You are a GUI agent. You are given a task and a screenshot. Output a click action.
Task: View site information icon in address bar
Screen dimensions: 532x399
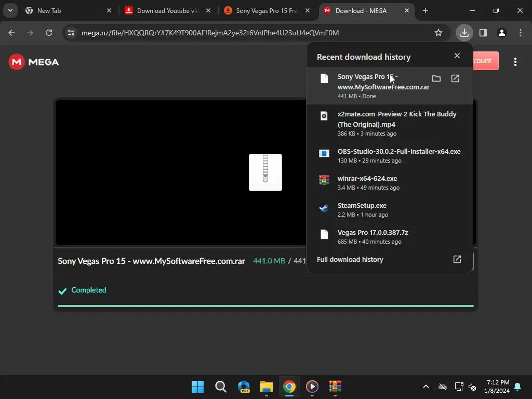(x=71, y=33)
